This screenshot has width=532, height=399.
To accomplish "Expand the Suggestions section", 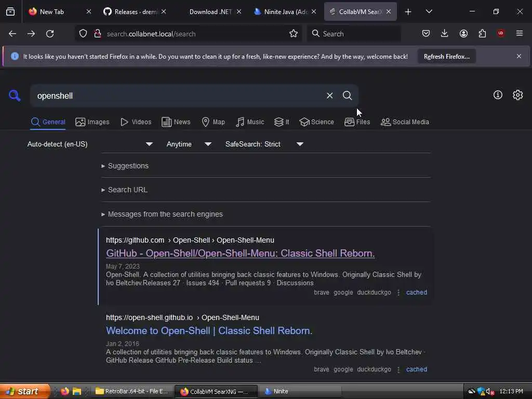I will point(125,166).
